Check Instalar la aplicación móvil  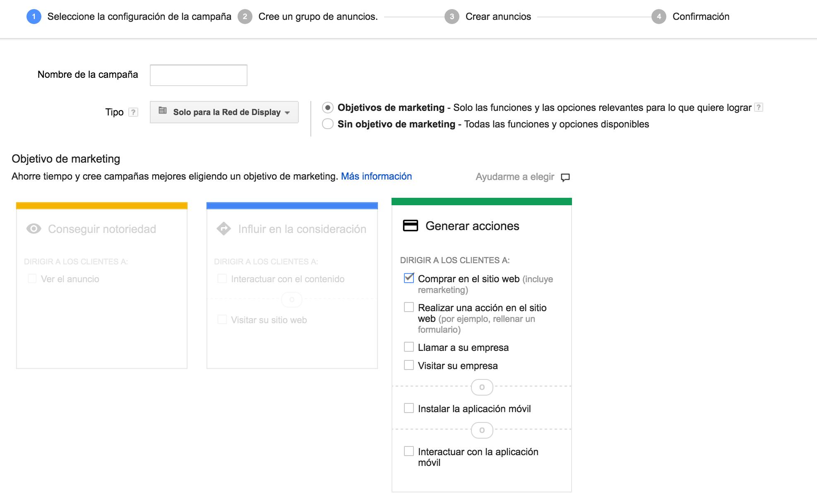coord(409,408)
